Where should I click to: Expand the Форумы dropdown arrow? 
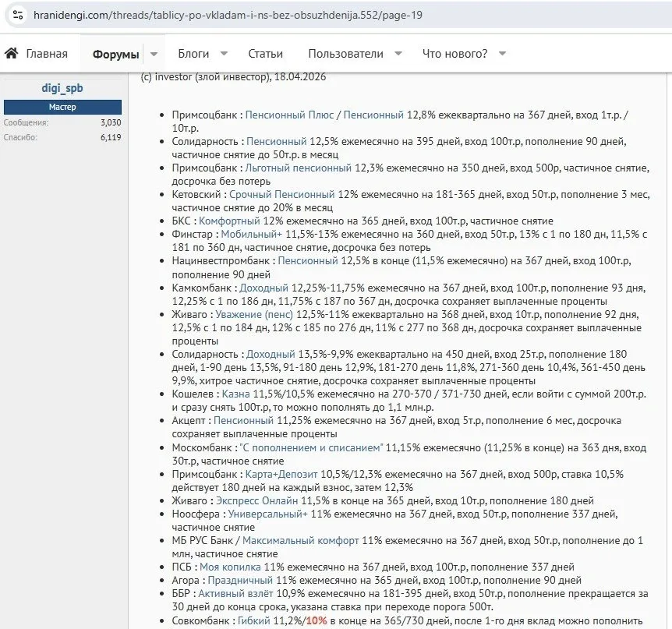tap(154, 54)
